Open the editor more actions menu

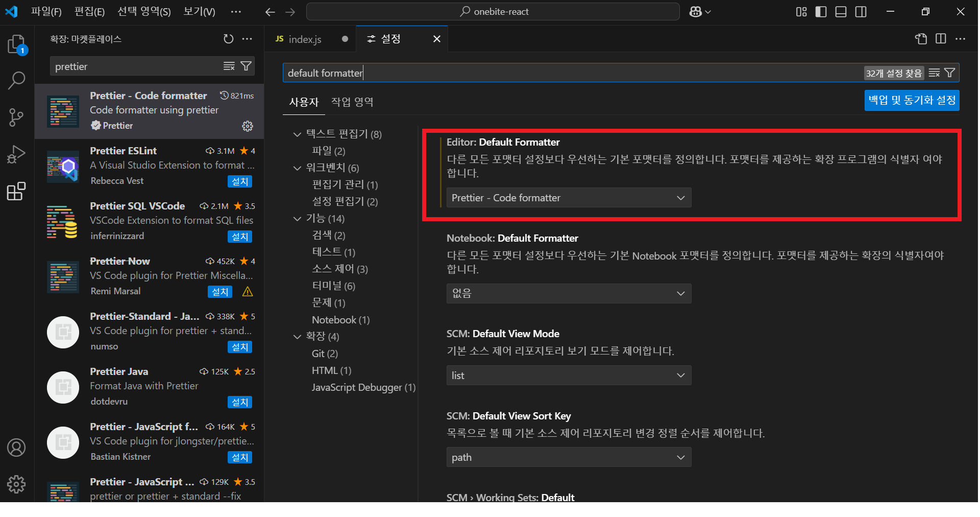coord(960,39)
